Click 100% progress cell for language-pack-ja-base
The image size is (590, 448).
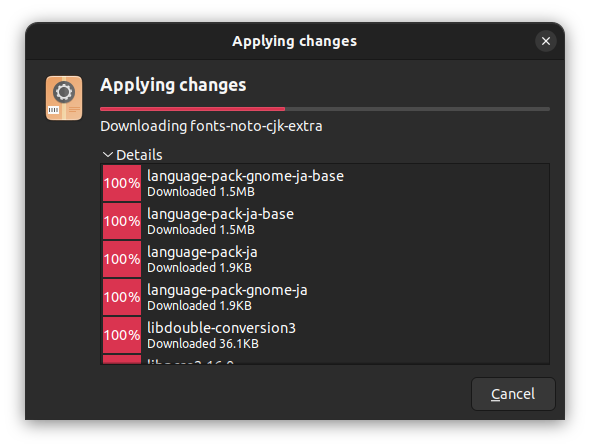(122, 221)
